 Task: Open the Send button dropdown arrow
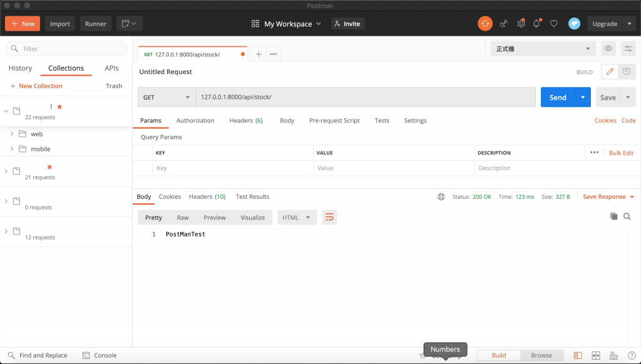point(583,97)
